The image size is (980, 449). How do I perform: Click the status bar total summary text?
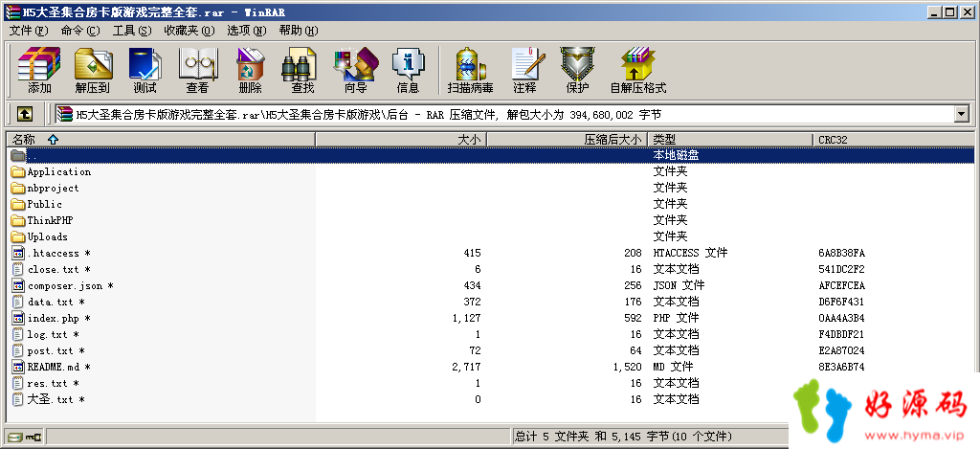pyautogui.click(x=622, y=436)
